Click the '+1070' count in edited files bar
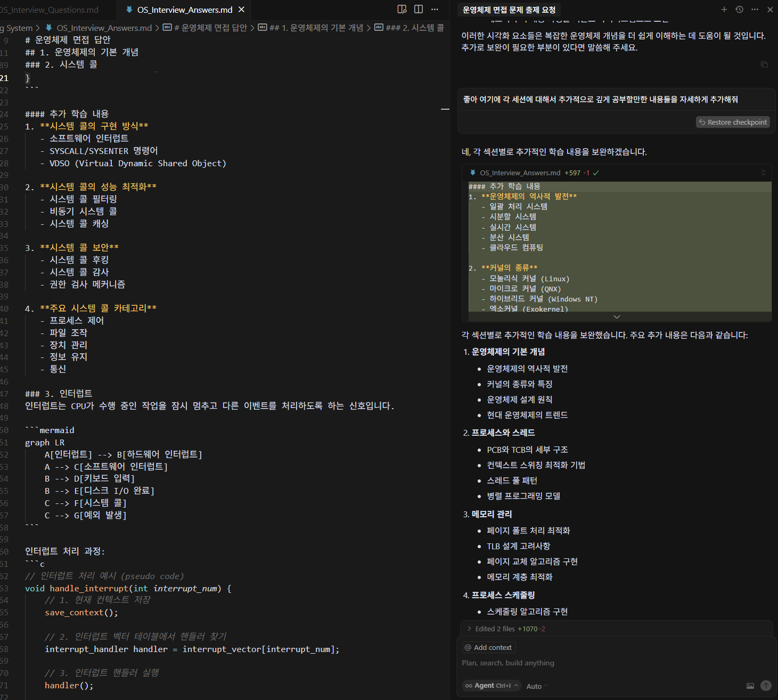The image size is (778, 700). click(x=527, y=629)
